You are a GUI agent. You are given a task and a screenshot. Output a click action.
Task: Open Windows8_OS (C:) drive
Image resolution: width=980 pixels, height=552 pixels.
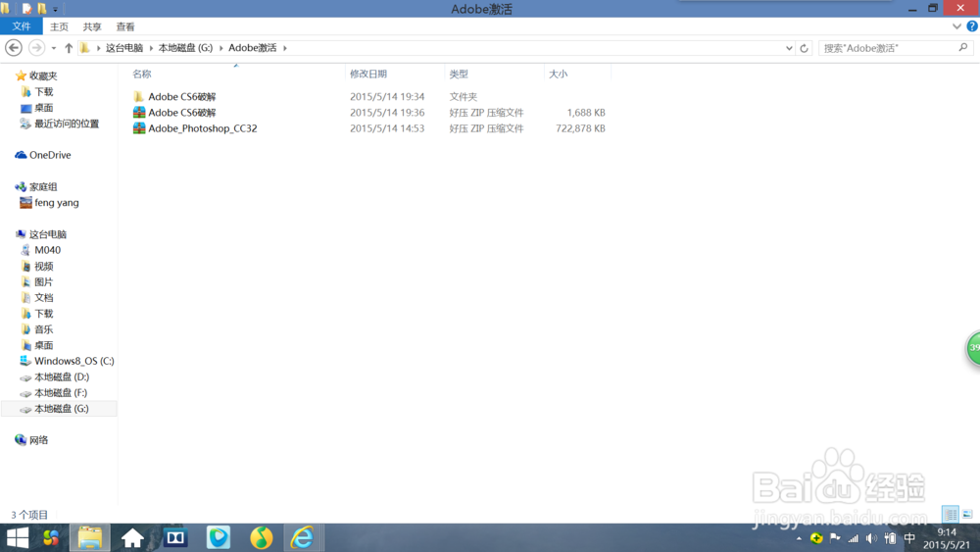[73, 361]
